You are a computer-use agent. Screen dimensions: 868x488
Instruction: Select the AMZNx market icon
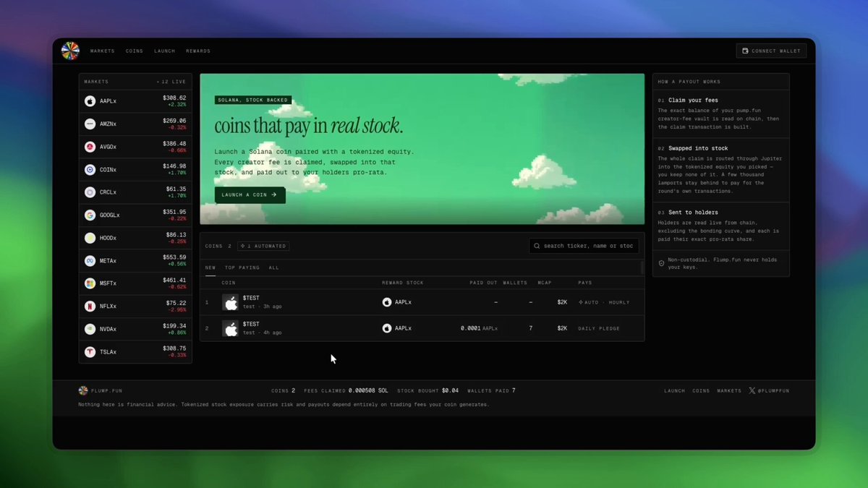90,124
